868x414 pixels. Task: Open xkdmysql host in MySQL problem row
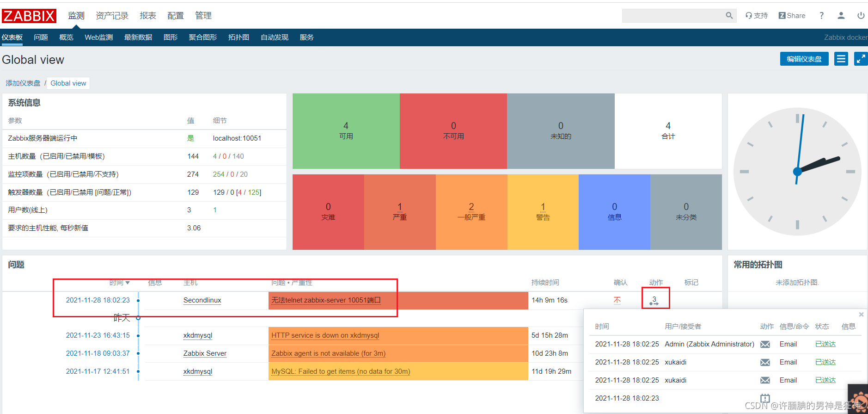click(198, 371)
